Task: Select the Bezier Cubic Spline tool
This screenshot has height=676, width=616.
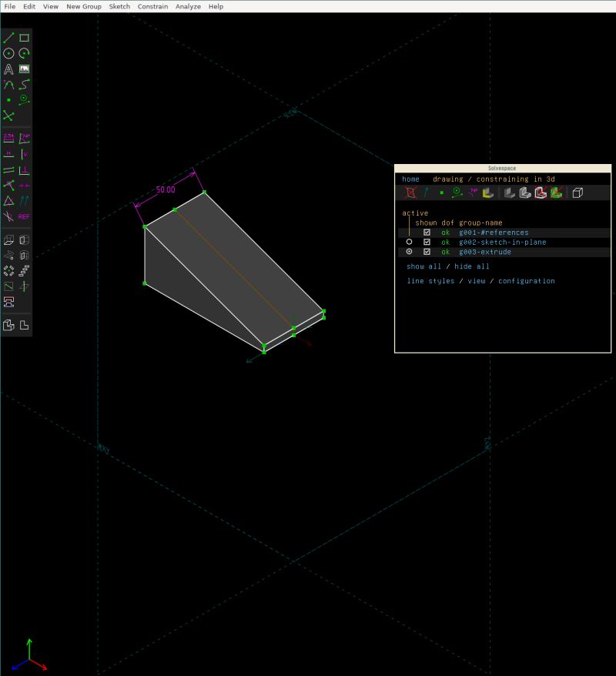Action: (24, 85)
